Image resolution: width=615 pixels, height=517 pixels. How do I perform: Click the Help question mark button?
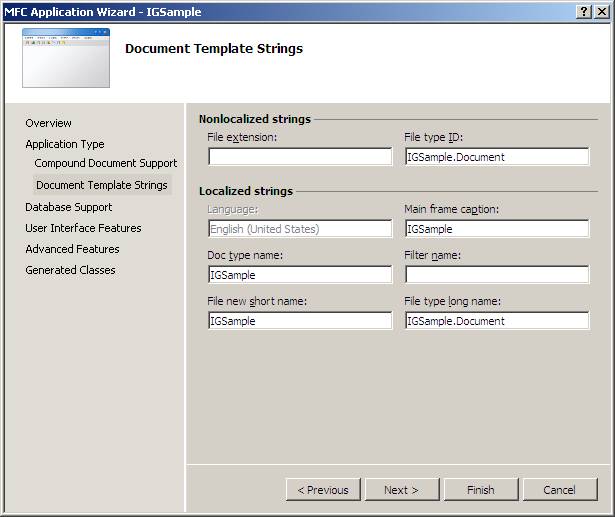[584, 11]
